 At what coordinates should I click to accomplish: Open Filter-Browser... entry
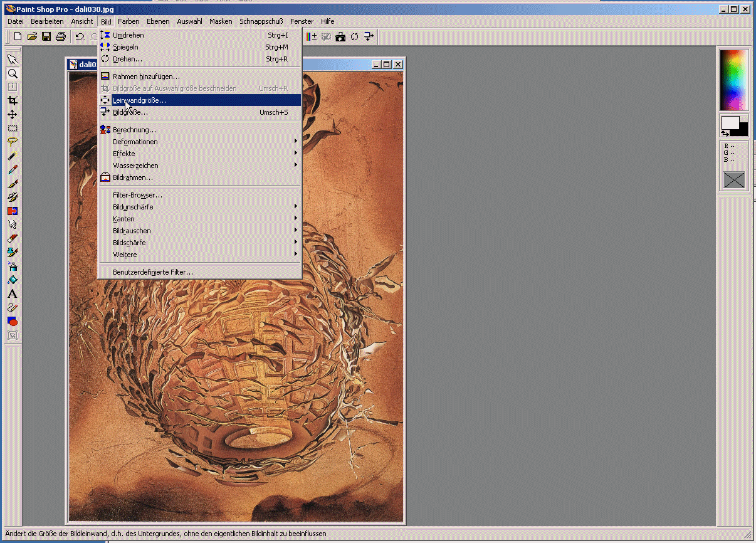200,195
